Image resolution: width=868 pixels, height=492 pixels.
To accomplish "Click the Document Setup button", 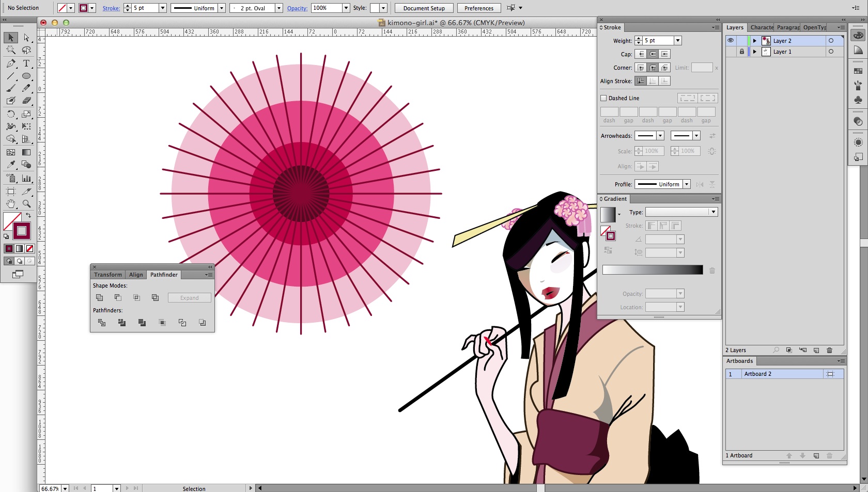I will pyautogui.click(x=424, y=8).
